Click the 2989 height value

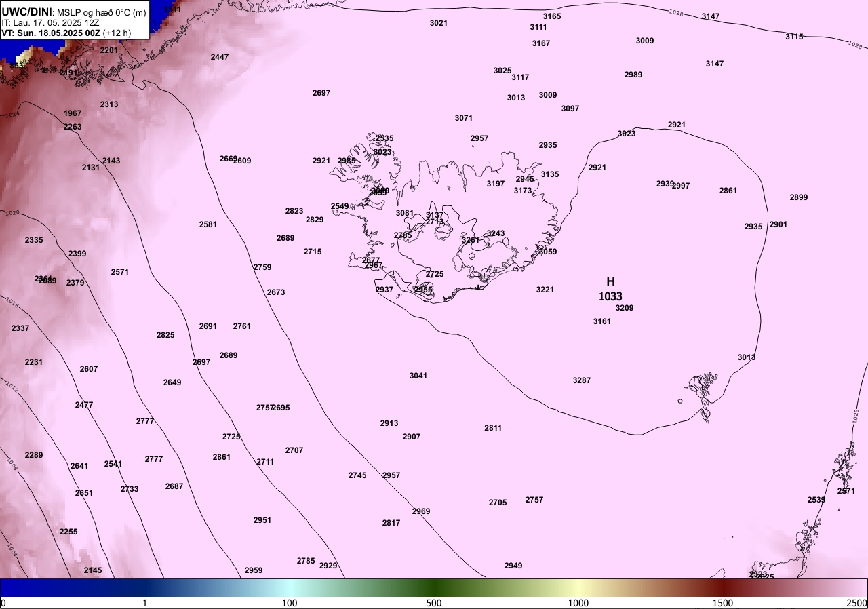633,75
